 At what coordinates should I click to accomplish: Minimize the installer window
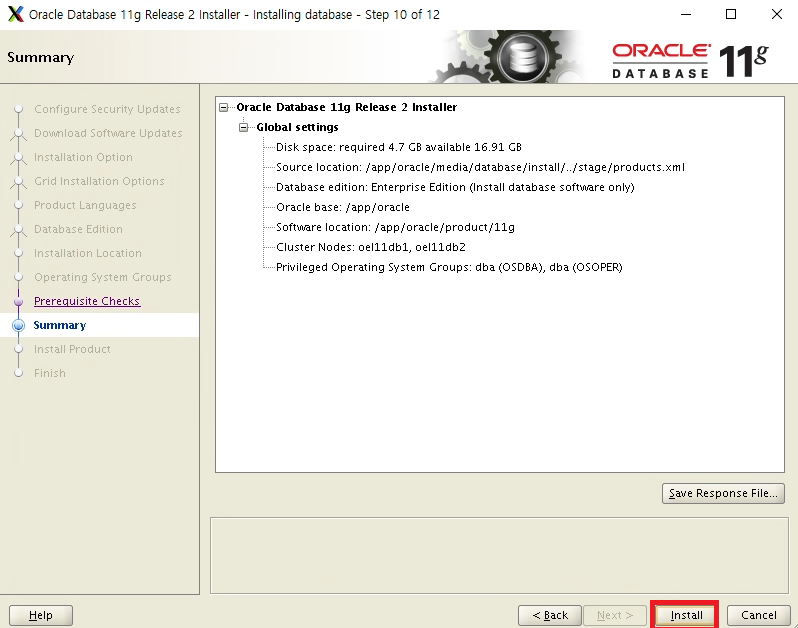[x=686, y=14]
